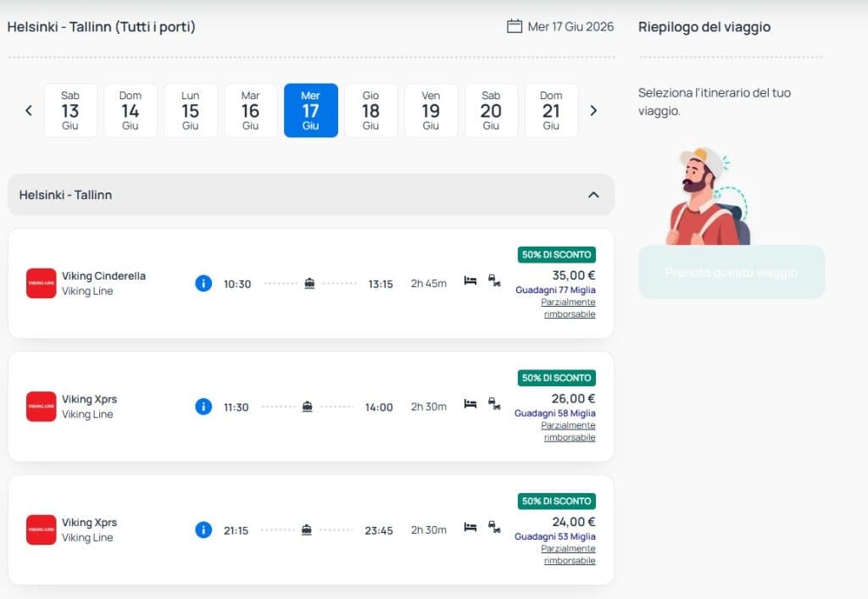The width and height of the screenshot is (868, 599).
Task: Select date Mar 16 Giu
Action: point(250,111)
